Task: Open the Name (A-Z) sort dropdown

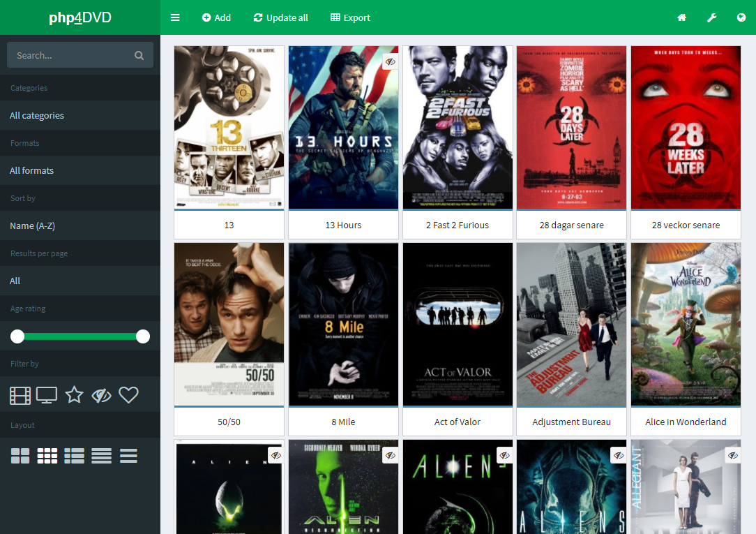Action: (80, 225)
